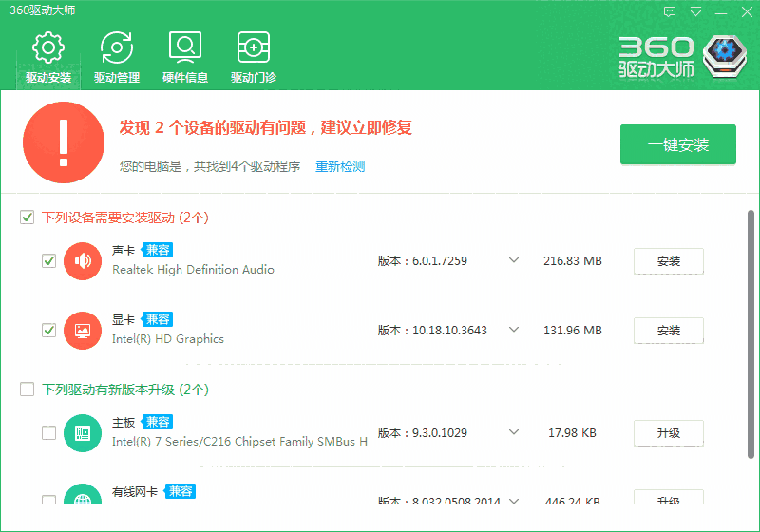The image size is (760, 532).
Task: Minimize the 360驱动大师 window
Action: [721, 12]
